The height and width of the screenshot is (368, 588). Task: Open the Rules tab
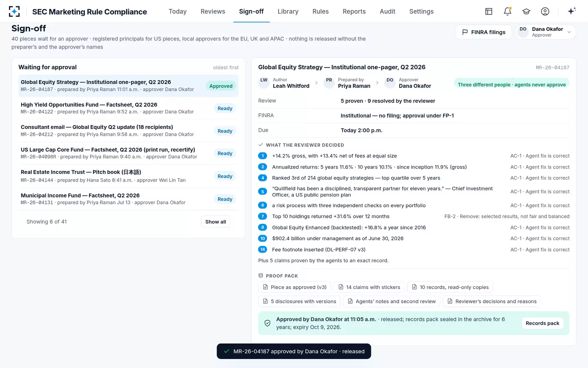pyautogui.click(x=321, y=11)
